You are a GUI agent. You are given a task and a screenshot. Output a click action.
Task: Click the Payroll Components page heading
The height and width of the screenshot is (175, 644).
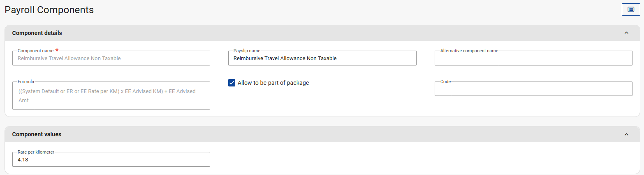(x=49, y=10)
